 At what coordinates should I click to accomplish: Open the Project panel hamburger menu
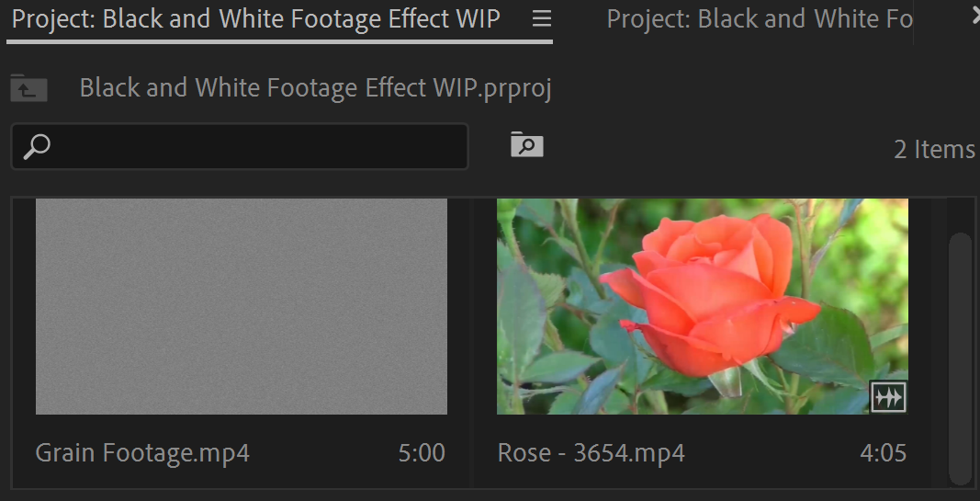click(541, 19)
